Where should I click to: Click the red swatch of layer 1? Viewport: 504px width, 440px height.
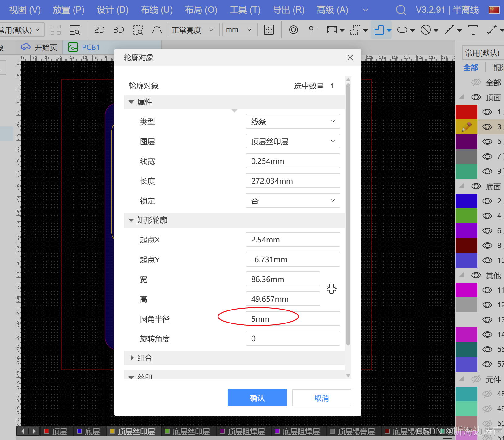click(x=467, y=112)
